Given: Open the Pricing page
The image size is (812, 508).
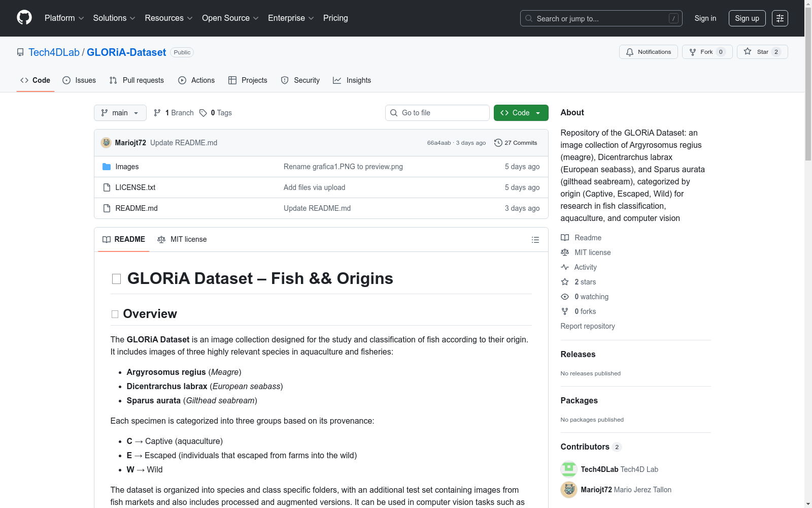Looking at the screenshot, I should [x=335, y=18].
